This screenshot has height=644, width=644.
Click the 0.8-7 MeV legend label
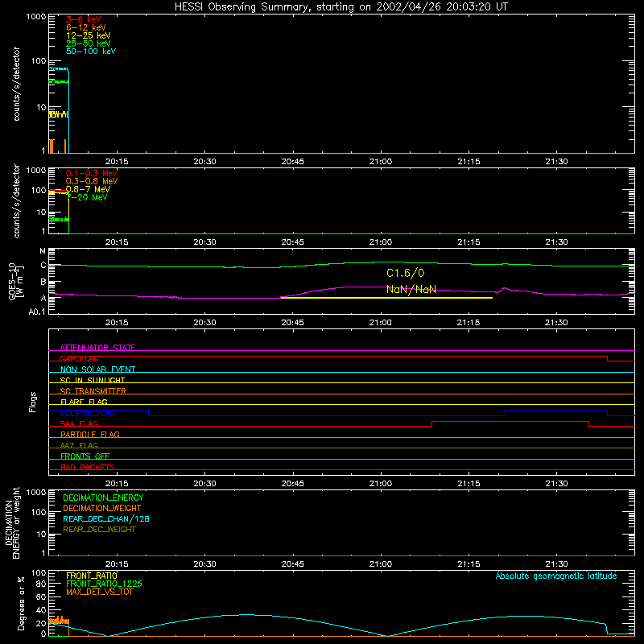click(88, 189)
